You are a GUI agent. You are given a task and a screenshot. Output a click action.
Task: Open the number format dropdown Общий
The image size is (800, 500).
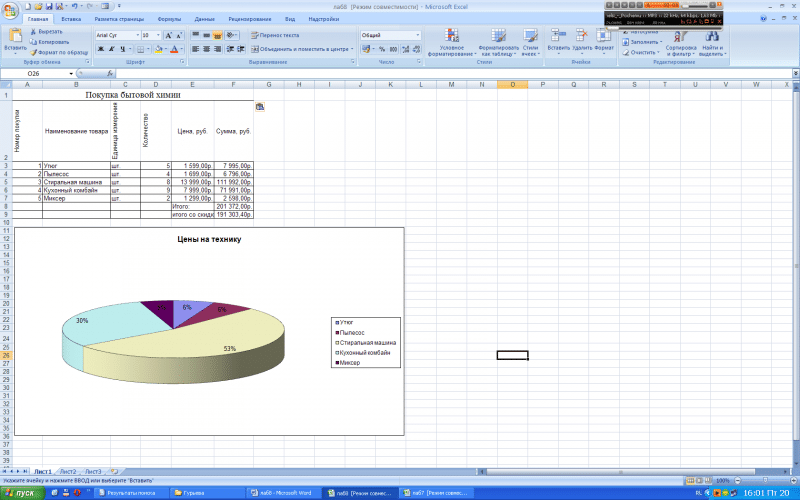pos(391,35)
